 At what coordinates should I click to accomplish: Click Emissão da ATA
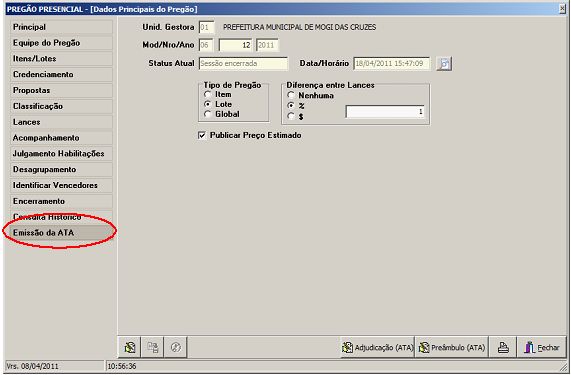pos(60,233)
